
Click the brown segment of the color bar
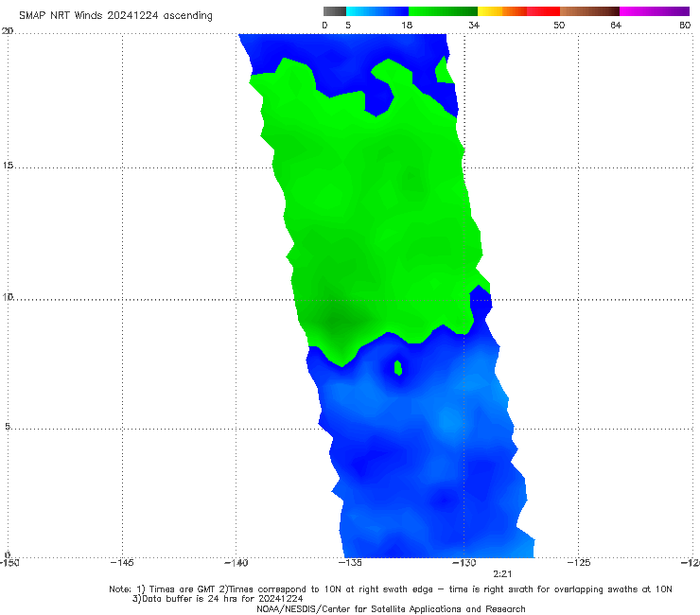pyautogui.click(x=589, y=11)
